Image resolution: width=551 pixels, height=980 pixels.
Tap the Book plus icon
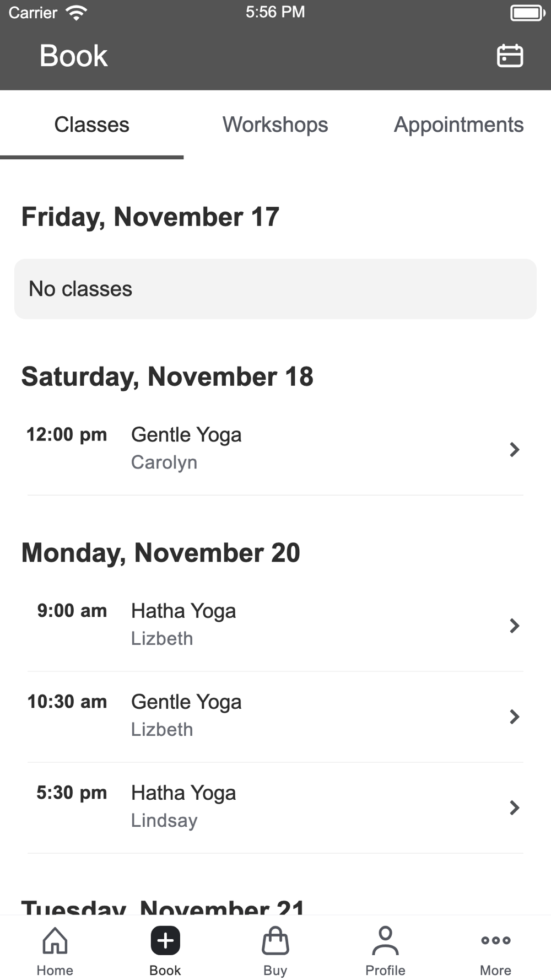(x=165, y=940)
